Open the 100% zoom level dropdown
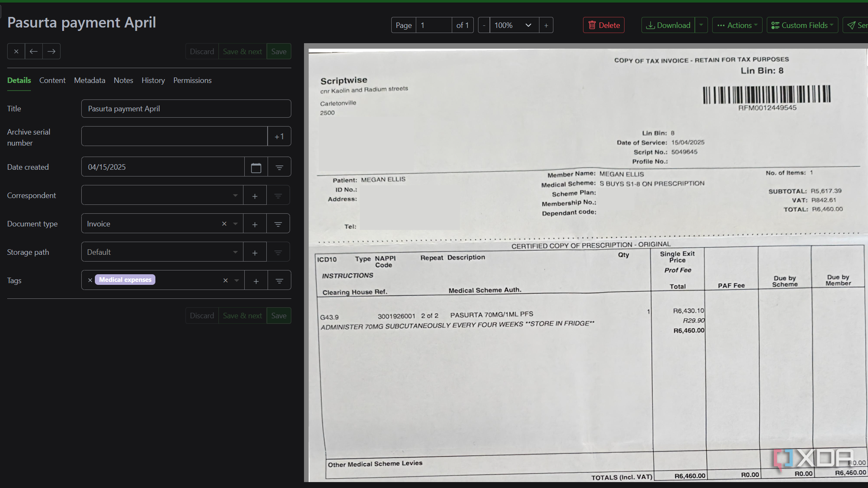Image resolution: width=868 pixels, height=488 pixels. (x=514, y=25)
